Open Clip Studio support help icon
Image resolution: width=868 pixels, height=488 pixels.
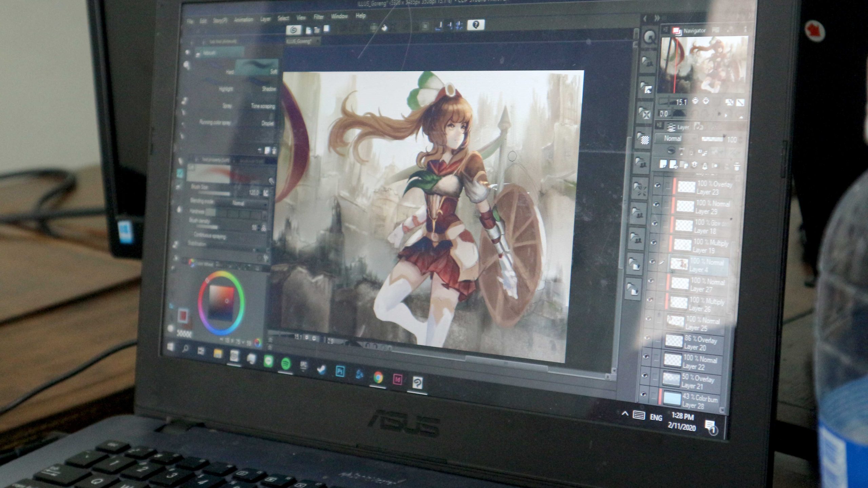476,25
